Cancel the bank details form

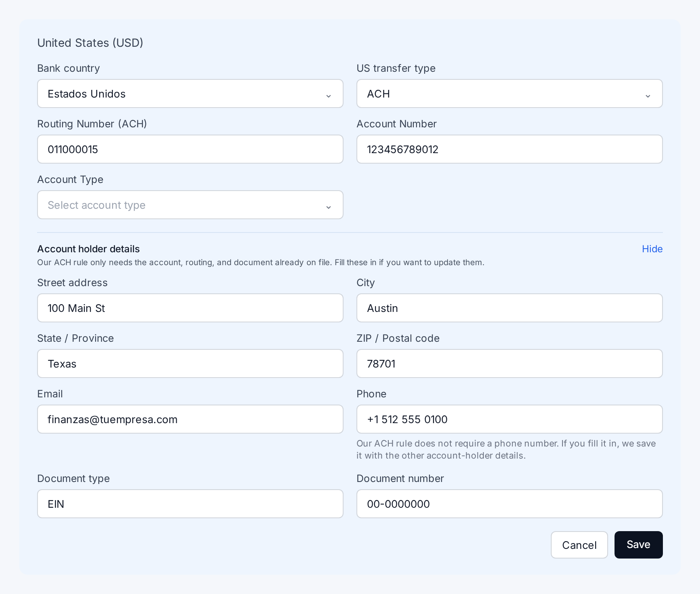579,545
